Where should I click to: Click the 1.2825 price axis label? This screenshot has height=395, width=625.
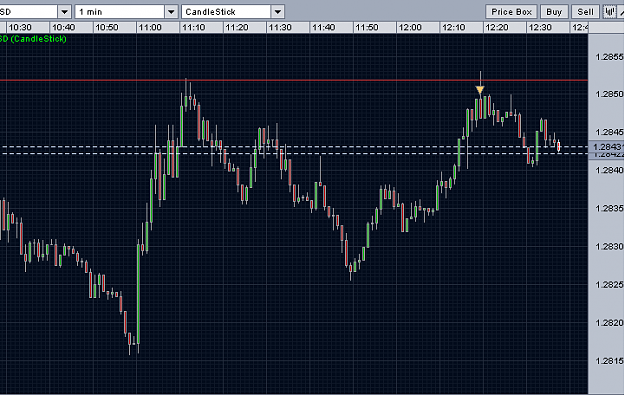[609, 285]
